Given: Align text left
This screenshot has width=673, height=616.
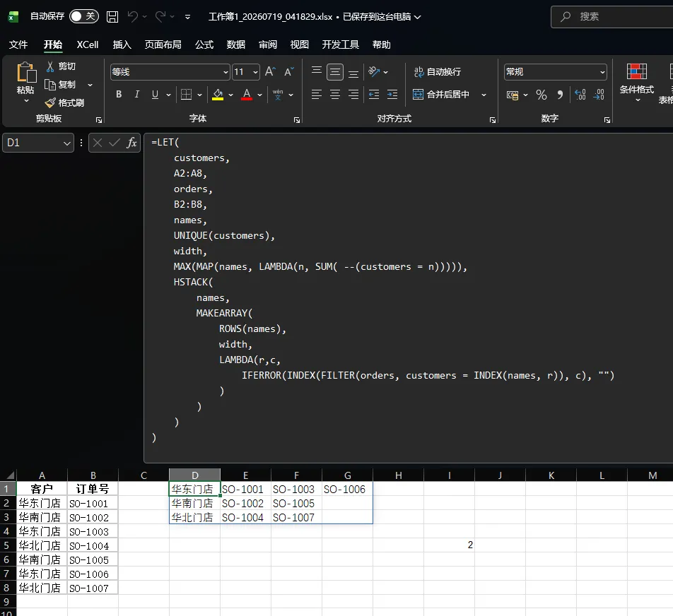Looking at the screenshot, I should (x=316, y=95).
